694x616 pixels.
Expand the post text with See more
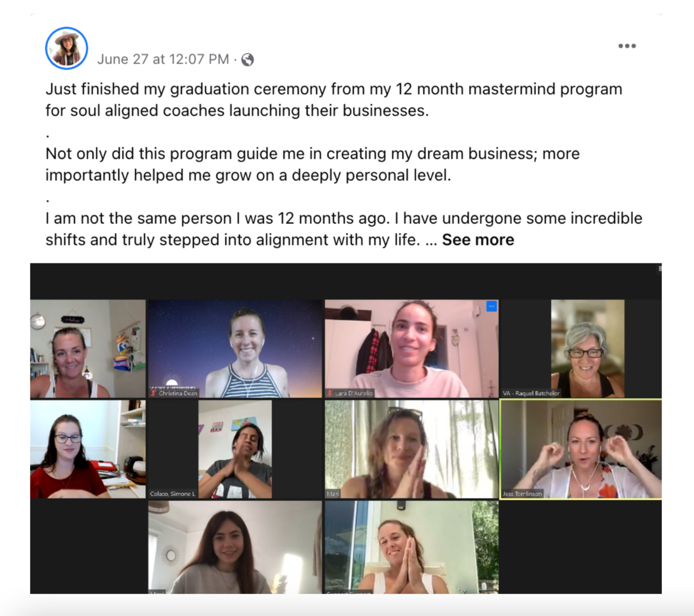478,240
